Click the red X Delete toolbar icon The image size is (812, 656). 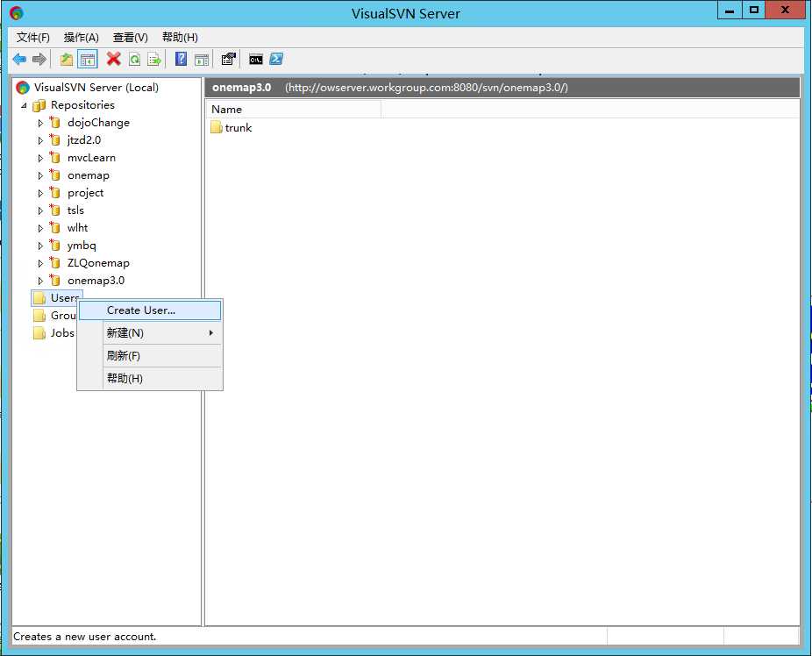click(113, 59)
